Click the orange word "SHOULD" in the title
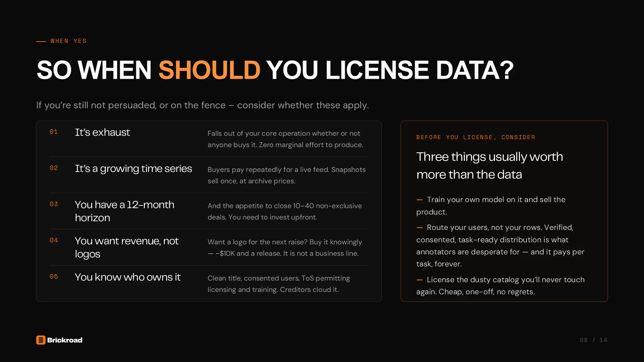 point(209,70)
